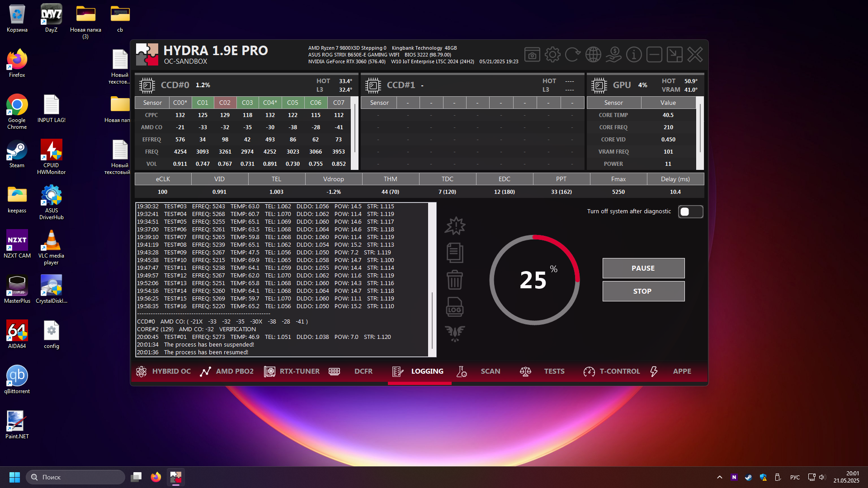
Task: Click the C07 core column header
Action: (x=339, y=103)
